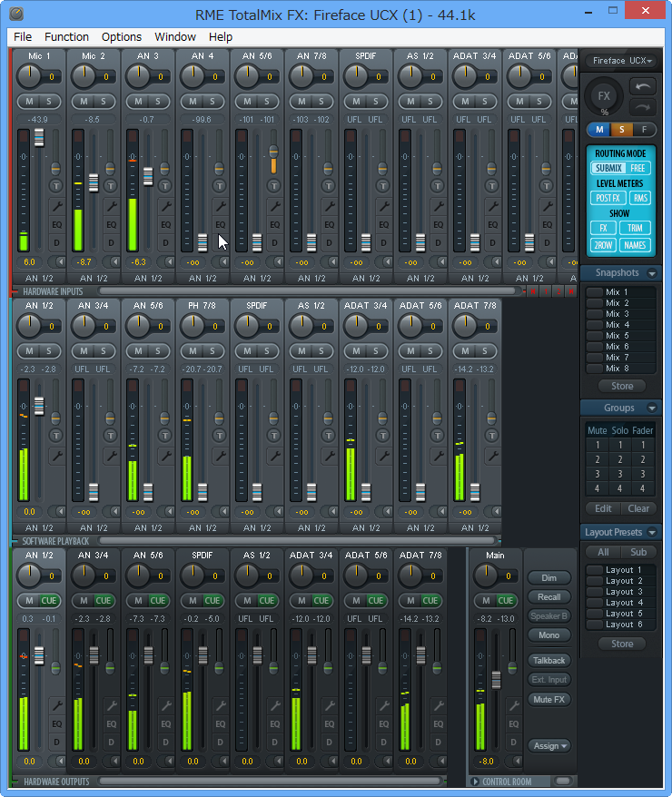The width and height of the screenshot is (672, 797).
Task: Switch routing mode to FREE
Action: (x=637, y=168)
